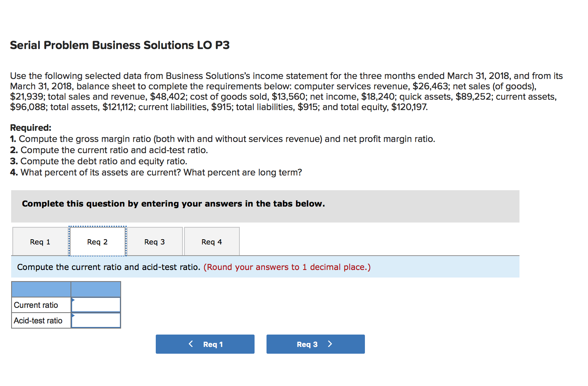Click the Req 1 navigation button
The image size is (588, 386).
pyautogui.click(x=205, y=344)
